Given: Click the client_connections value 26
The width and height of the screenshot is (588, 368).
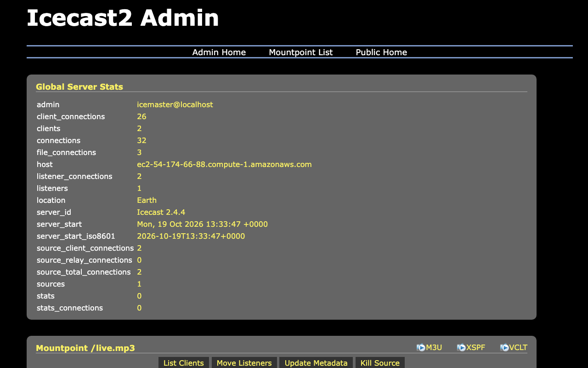Looking at the screenshot, I should 141,117.
